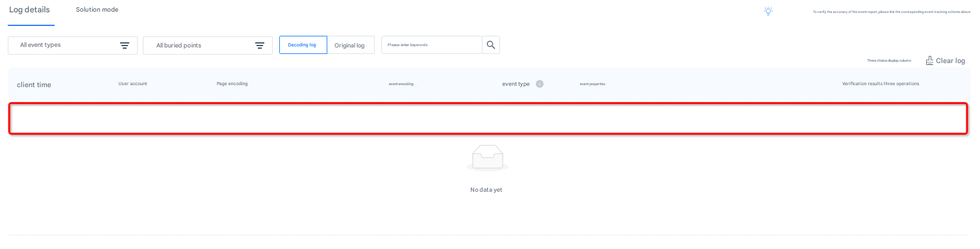
Task: Click the User account column header
Action: 132,84
